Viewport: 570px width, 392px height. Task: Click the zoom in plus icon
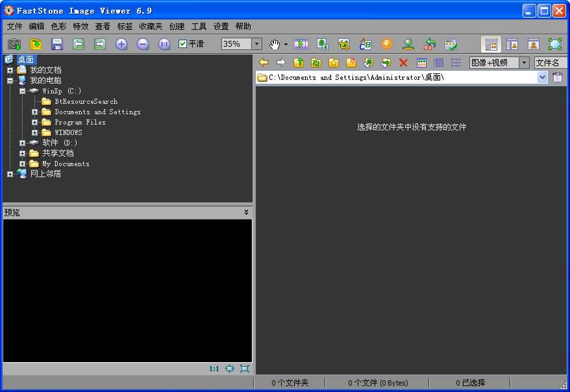[121, 44]
